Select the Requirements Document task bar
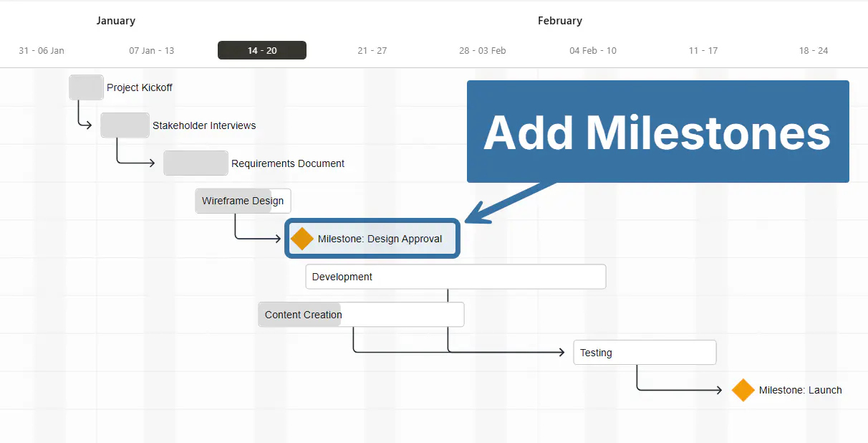 196,163
